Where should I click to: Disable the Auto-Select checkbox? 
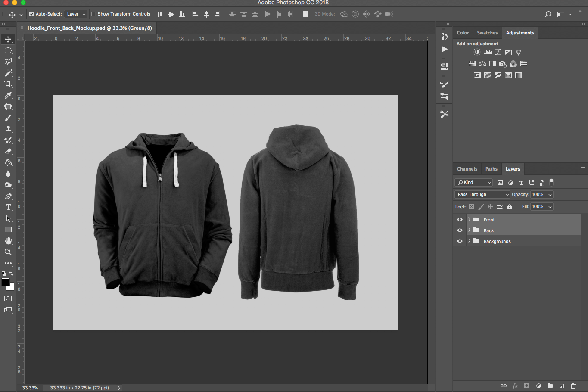(x=31, y=14)
